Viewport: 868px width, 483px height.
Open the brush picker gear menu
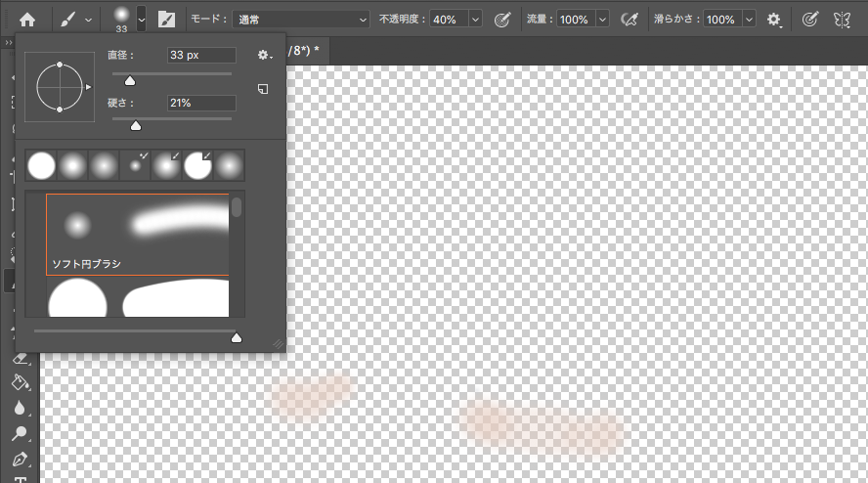[265, 55]
